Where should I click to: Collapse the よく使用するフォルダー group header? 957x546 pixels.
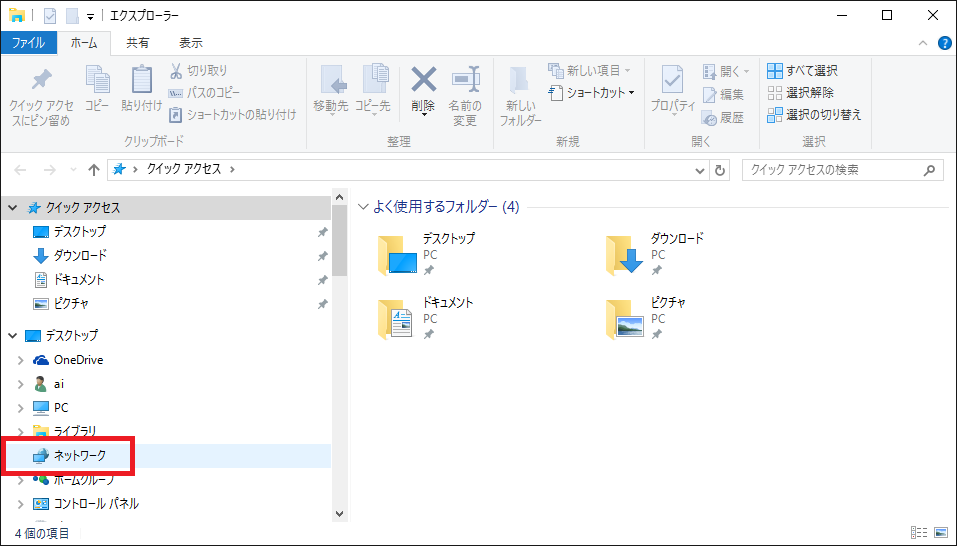[x=364, y=208]
